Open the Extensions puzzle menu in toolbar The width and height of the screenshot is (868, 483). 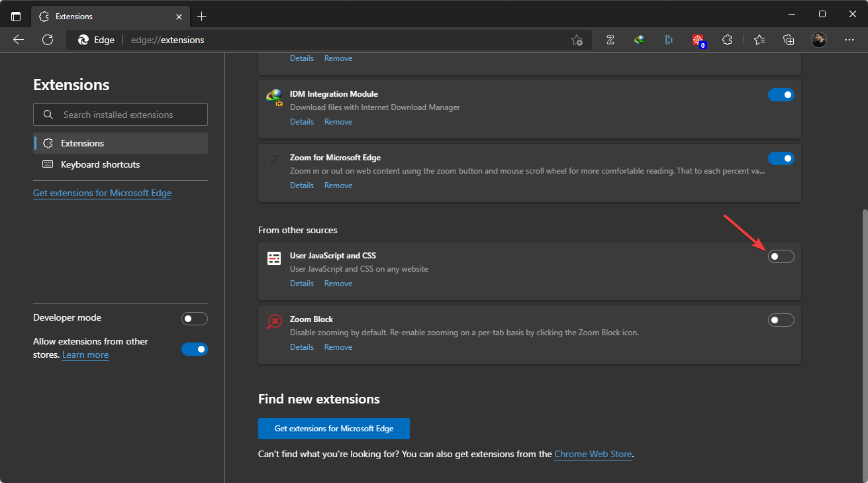(x=727, y=40)
